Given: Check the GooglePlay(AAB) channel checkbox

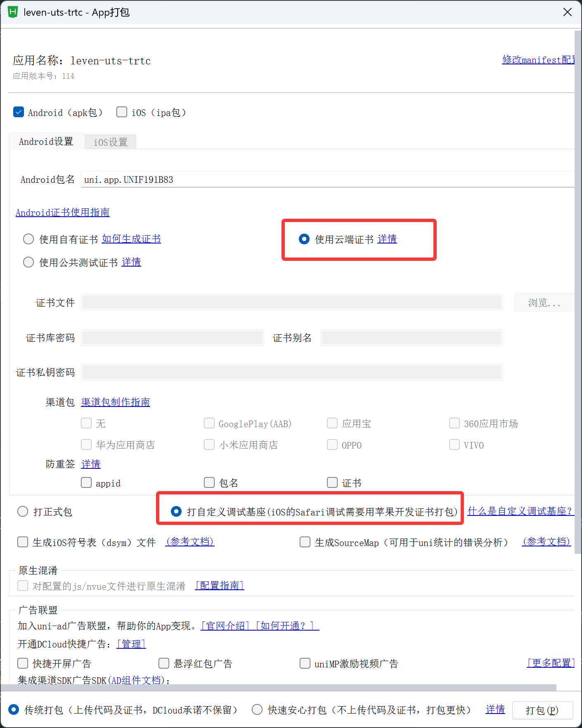Looking at the screenshot, I should coord(209,423).
